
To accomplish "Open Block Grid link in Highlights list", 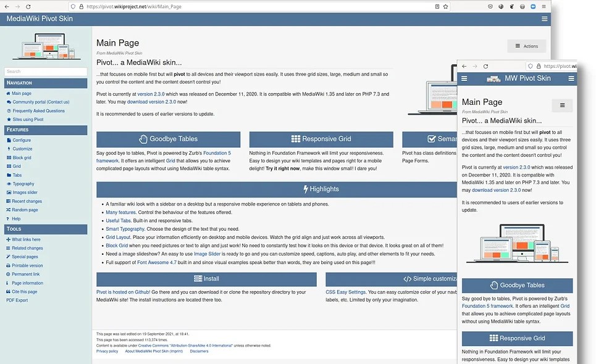I will coord(117,246).
